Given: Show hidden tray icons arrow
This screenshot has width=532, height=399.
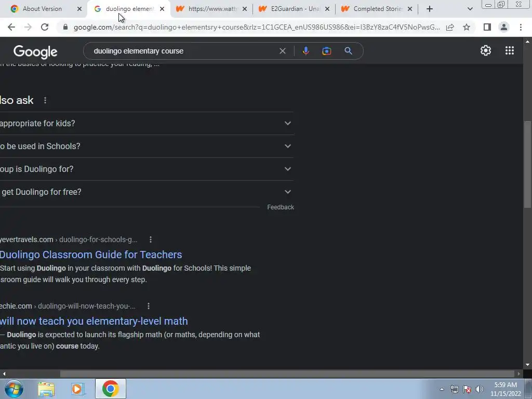Looking at the screenshot, I should point(442,389).
